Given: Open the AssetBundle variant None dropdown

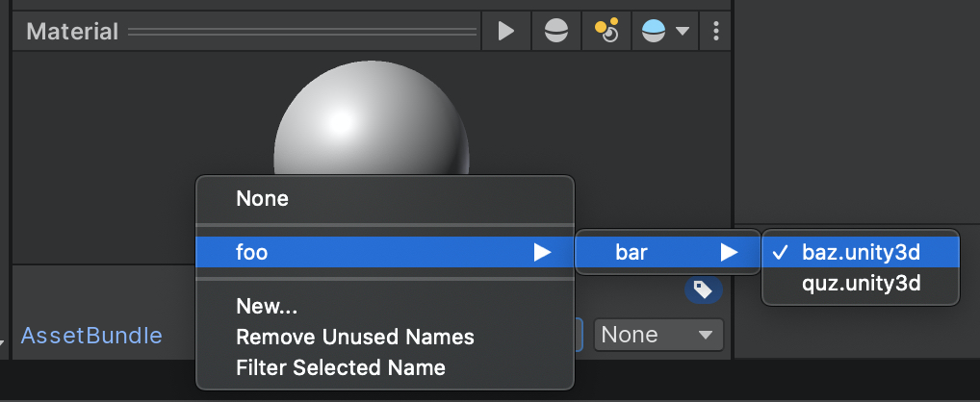Looking at the screenshot, I should click(658, 336).
